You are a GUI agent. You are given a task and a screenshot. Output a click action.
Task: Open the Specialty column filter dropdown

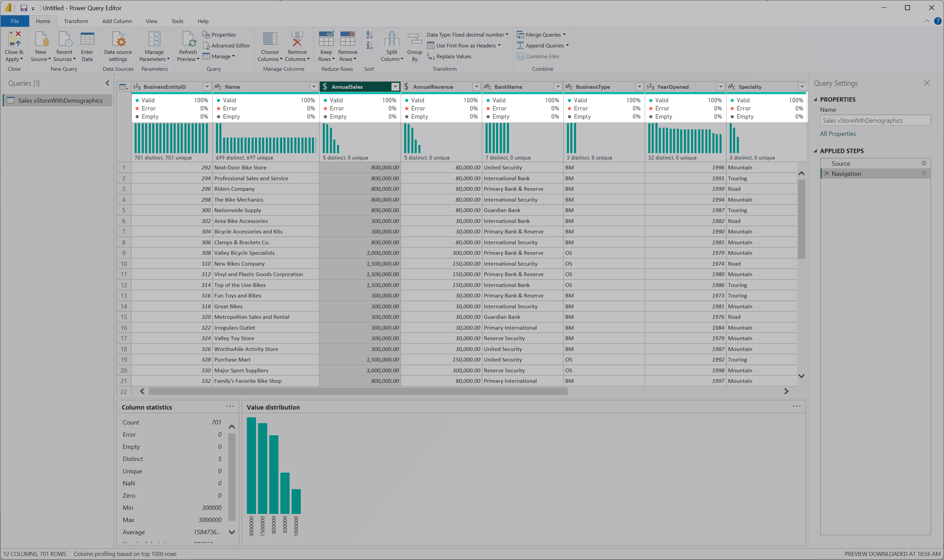(802, 86)
